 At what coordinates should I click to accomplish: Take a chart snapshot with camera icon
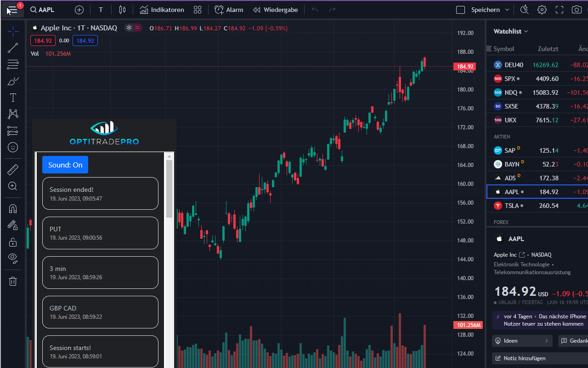pos(576,10)
